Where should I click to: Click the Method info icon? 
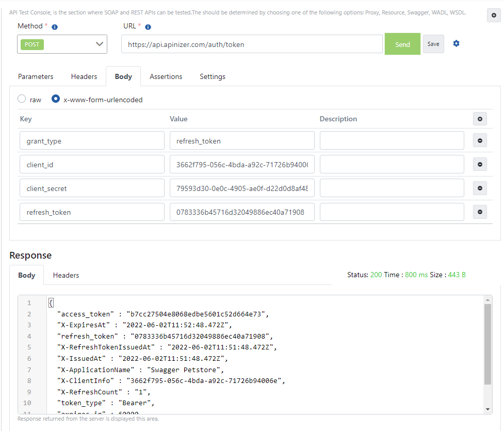click(55, 27)
